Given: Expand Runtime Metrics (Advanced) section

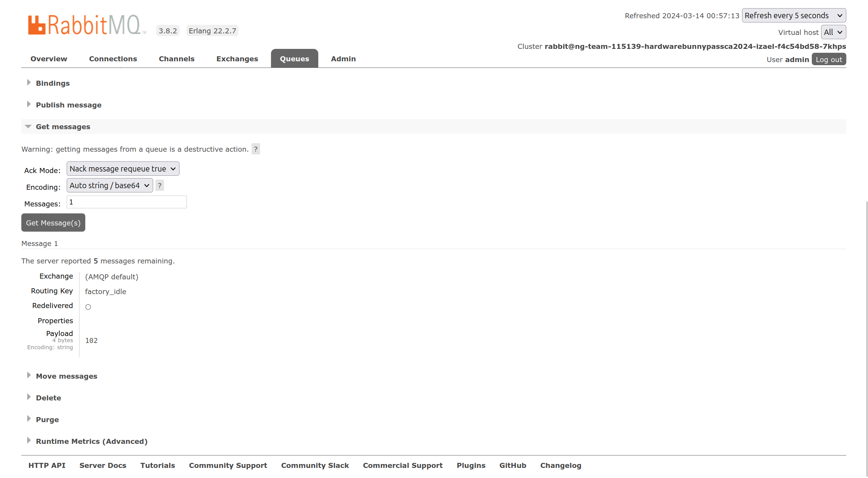Looking at the screenshot, I should (x=91, y=441).
